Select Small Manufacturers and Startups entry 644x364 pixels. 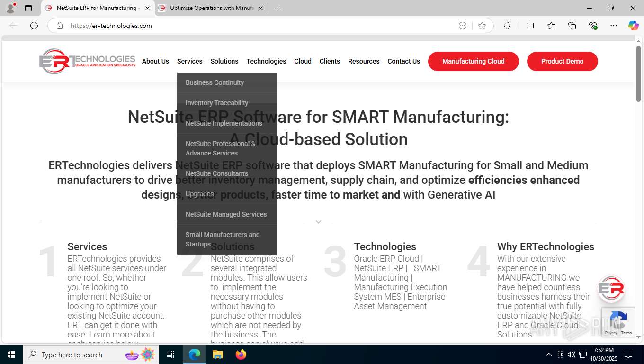[226, 239]
